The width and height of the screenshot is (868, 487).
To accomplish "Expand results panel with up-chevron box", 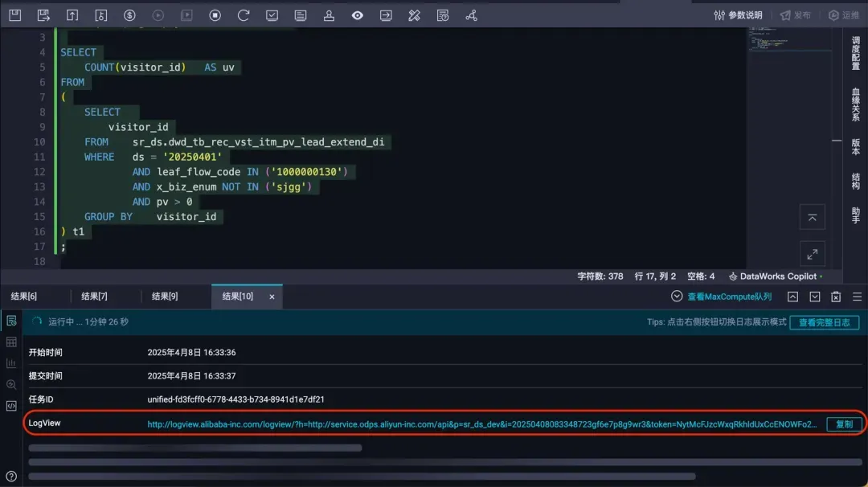I will (x=792, y=297).
